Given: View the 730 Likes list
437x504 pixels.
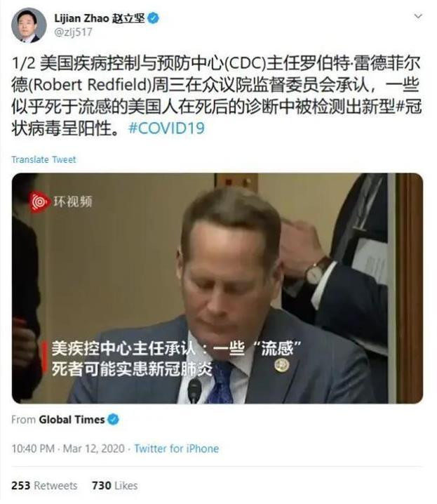Looking at the screenshot, I should click(114, 485).
